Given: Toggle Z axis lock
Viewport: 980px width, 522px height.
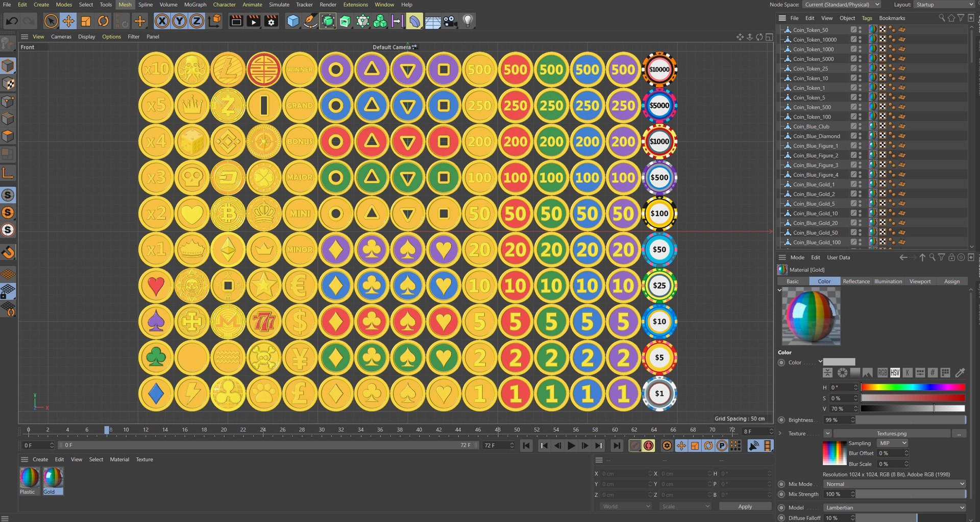Looking at the screenshot, I should [x=197, y=21].
